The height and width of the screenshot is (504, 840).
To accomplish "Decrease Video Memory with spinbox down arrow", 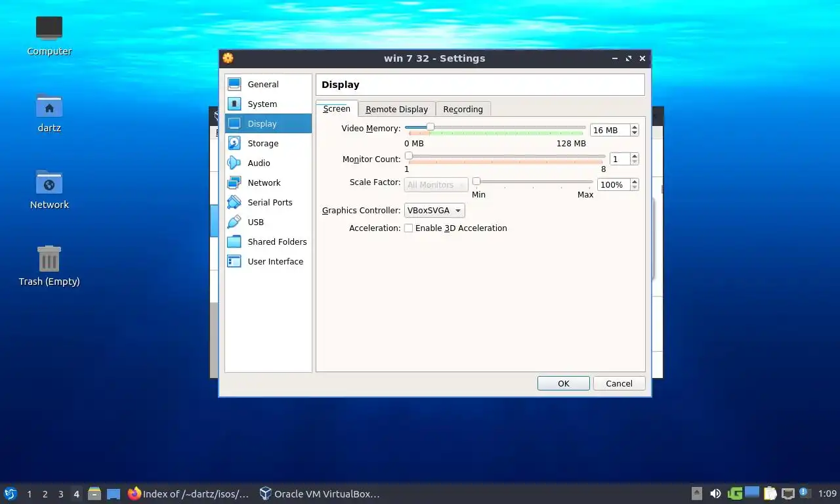I will 635,133.
